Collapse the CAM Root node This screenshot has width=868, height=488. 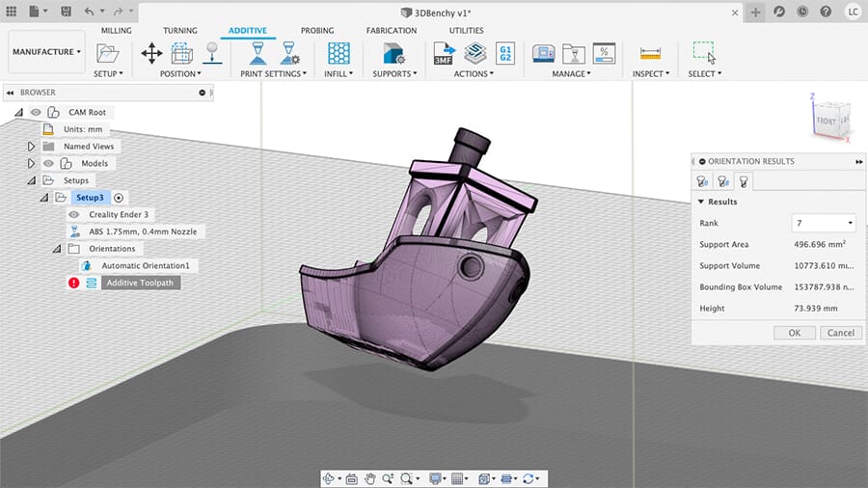(19, 112)
